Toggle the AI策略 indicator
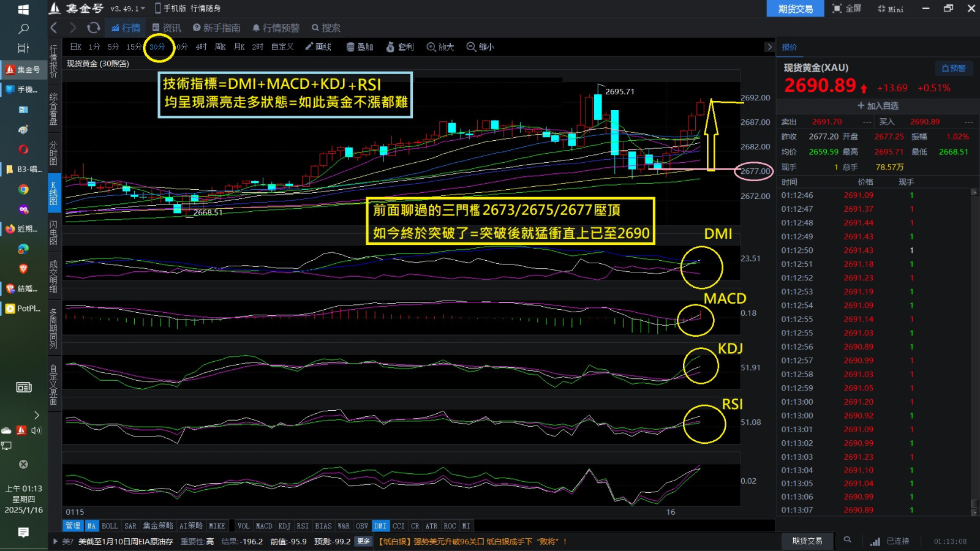Screen dimensions: 980x551 (191, 526)
